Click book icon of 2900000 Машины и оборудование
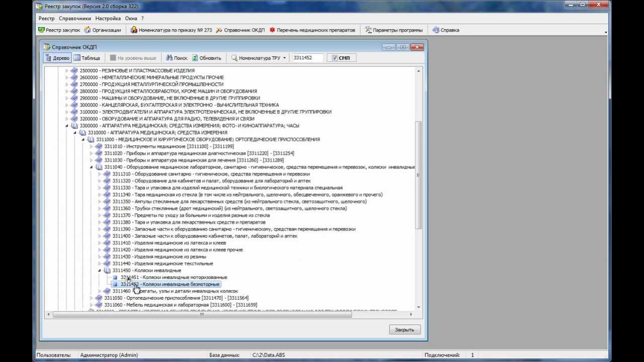644x362 pixels. 74,98
